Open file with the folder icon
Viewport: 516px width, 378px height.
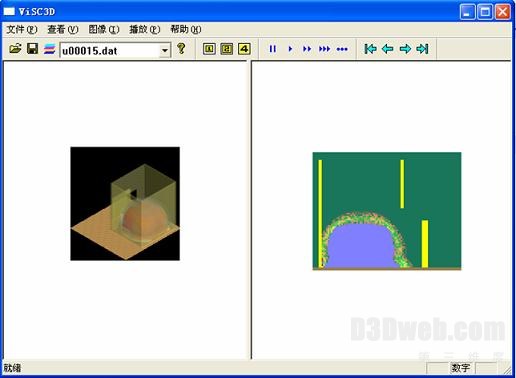15,49
